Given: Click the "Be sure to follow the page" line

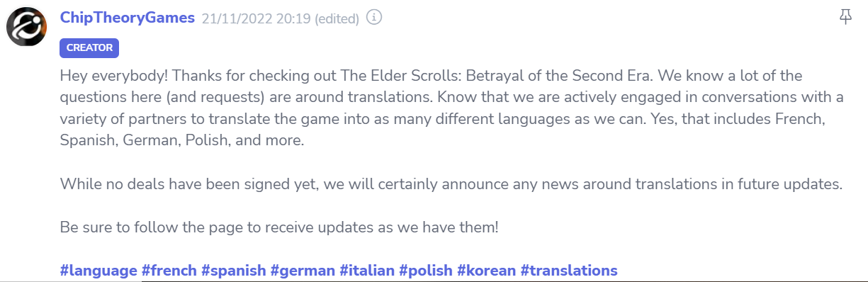Looking at the screenshot, I should pos(279,228).
